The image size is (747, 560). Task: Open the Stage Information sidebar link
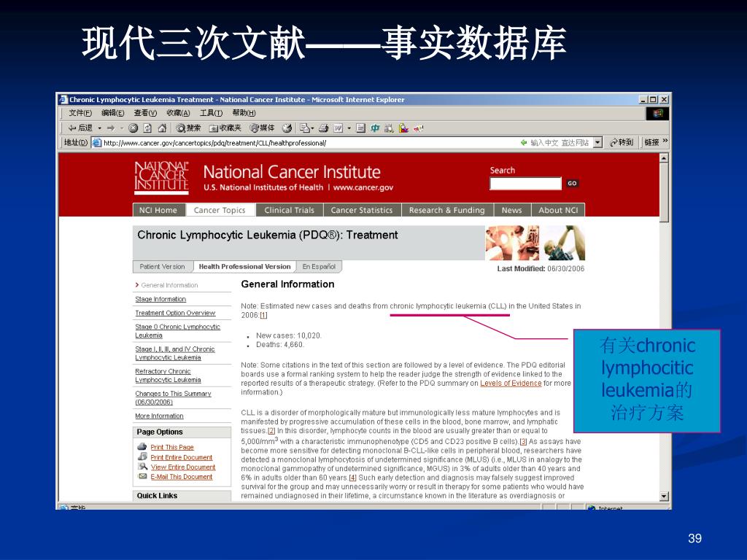pos(160,299)
